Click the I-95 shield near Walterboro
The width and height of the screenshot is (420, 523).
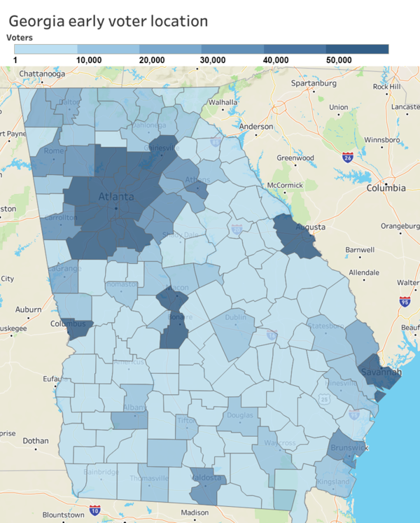click(x=405, y=301)
